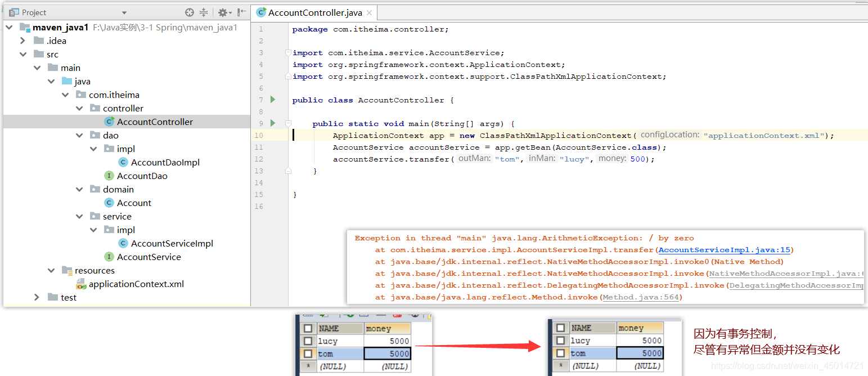This screenshot has width=868, height=376.
Task: Select AccountController class icon in tree
Action: [109, 122]
